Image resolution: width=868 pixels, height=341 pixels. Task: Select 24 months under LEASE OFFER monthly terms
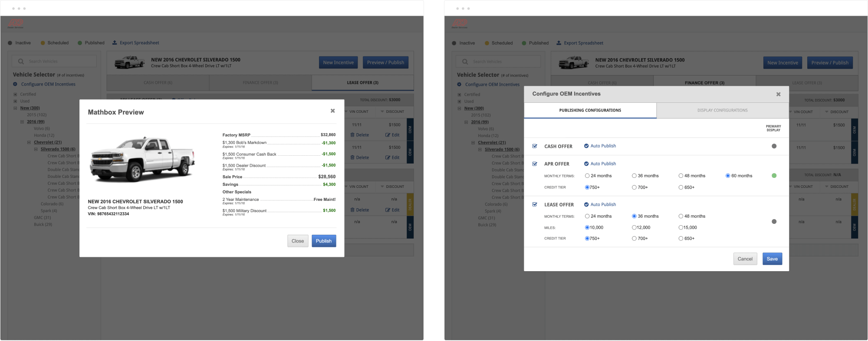point(587,216)
